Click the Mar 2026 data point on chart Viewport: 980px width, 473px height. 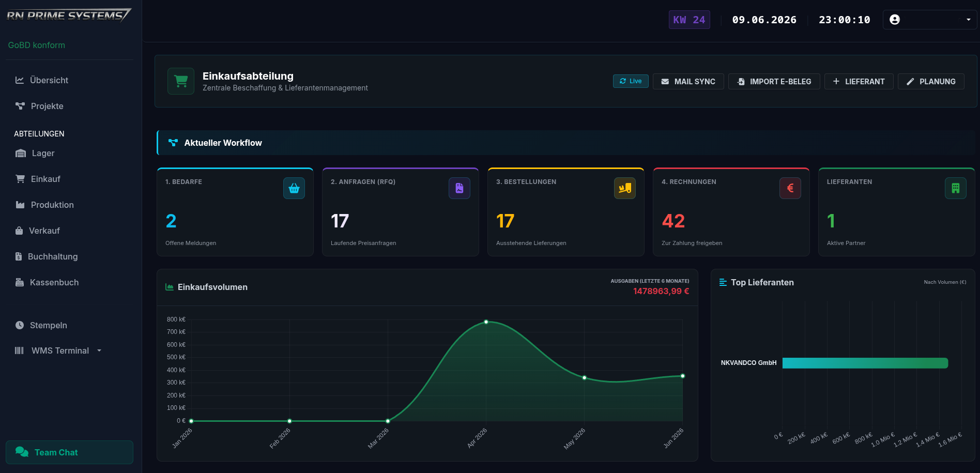coord(388,421)
